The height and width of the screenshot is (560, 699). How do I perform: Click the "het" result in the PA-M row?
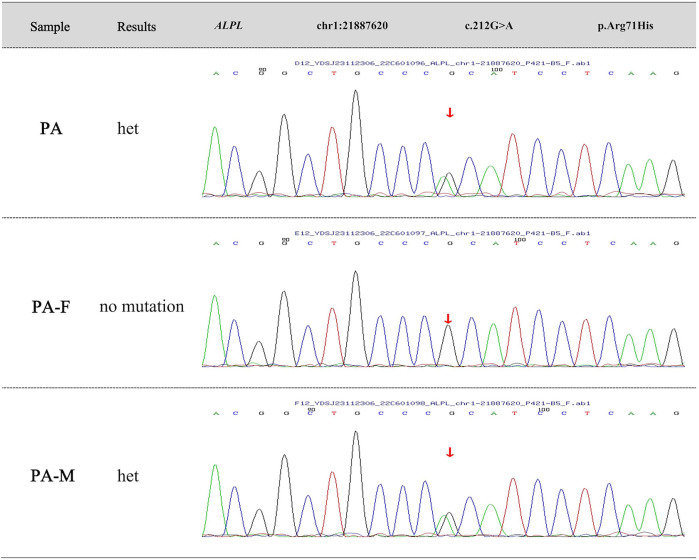point(128,476)
